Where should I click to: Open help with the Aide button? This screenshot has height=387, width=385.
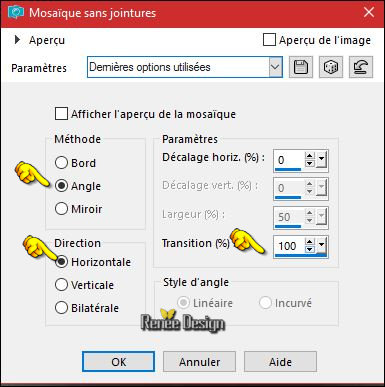click(x=280, y=362)
